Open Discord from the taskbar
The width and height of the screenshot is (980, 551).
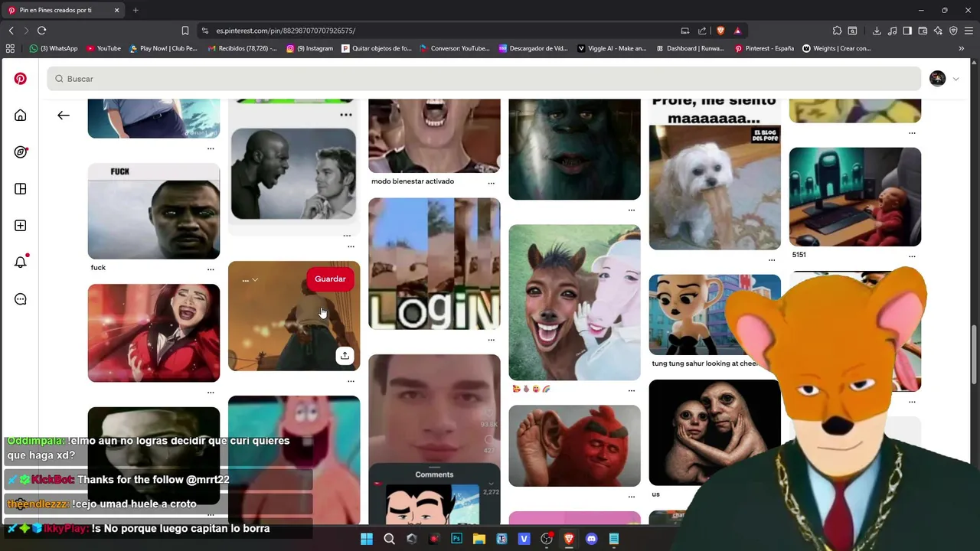tap(591, 539)
